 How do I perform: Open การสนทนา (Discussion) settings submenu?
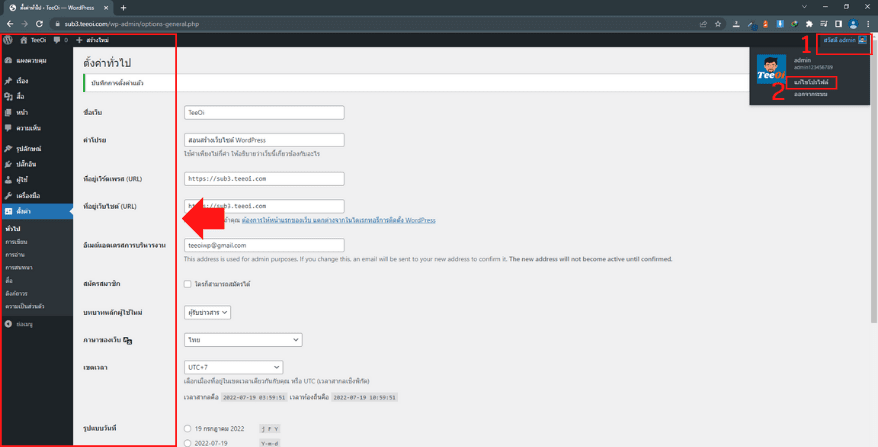point(18,267)
